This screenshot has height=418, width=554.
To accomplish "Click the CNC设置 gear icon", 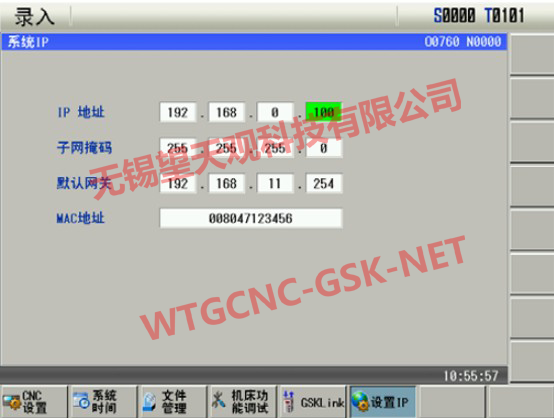I will tap(12, 402).
